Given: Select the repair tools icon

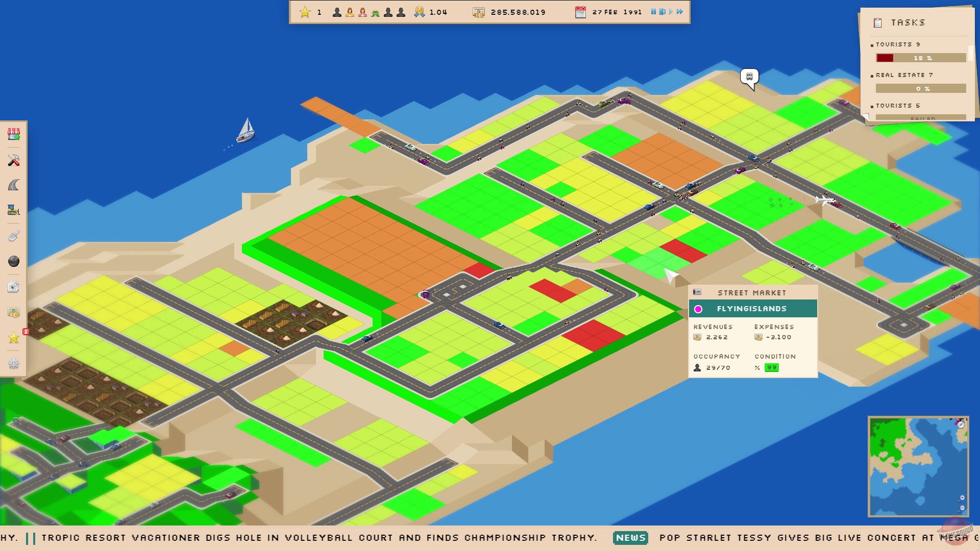Looking at the screenshot, I should [x=14, y=160].
